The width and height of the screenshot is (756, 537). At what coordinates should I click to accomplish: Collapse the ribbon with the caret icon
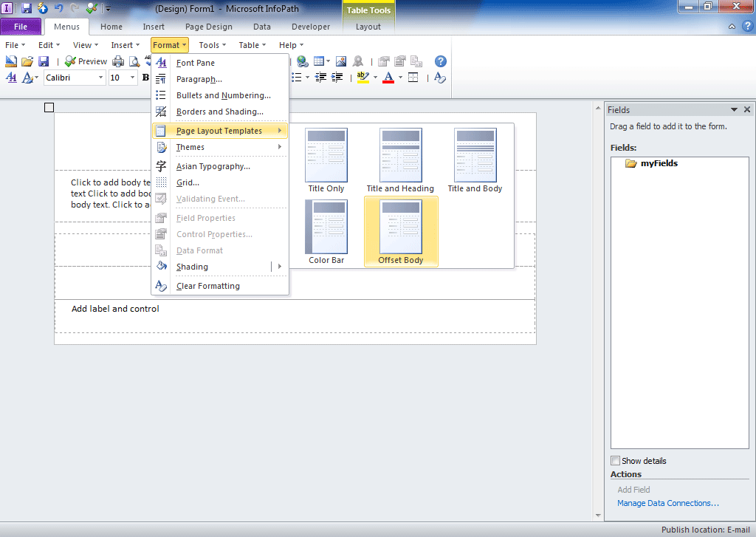click(732, 27)
